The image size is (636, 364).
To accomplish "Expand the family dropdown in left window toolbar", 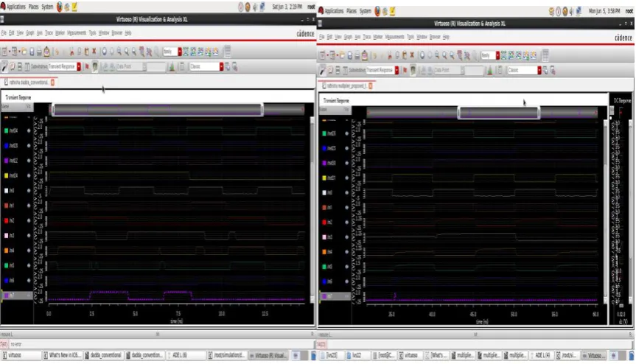I will coord(180,52).
